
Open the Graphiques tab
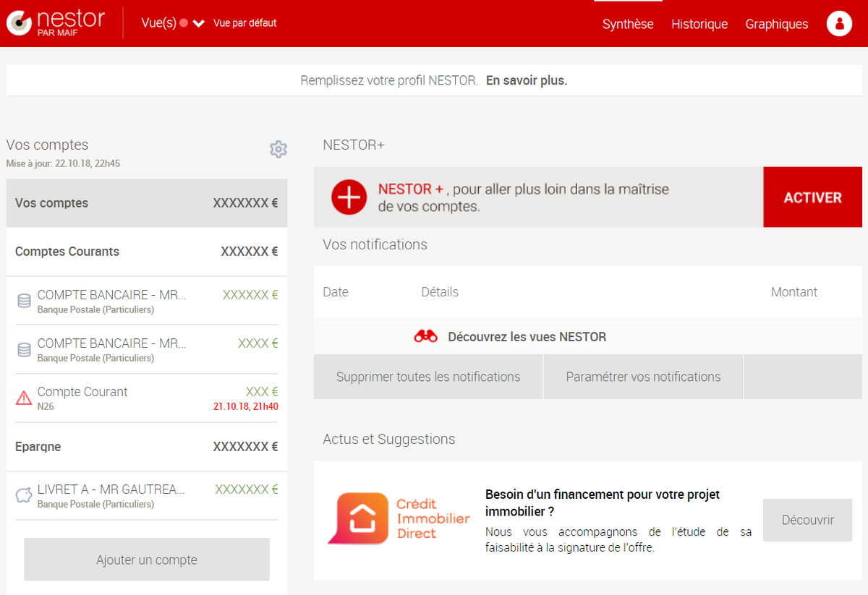(x=777, y=24)
